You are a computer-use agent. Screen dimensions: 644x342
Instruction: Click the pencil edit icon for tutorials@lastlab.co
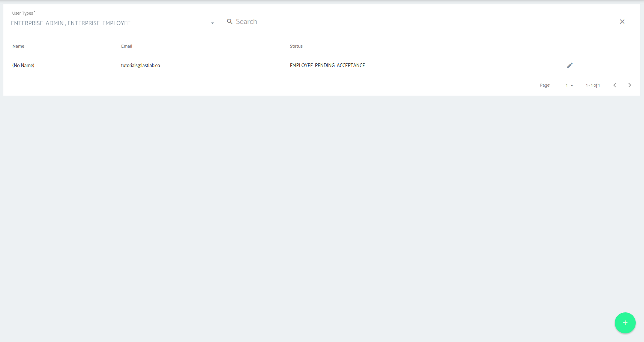569,66
